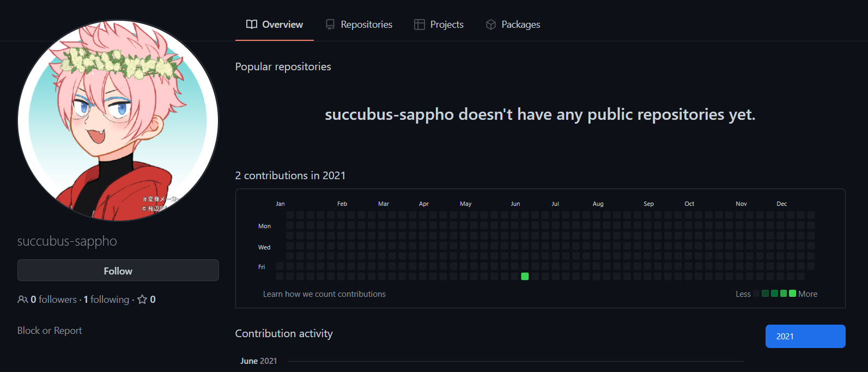
Task: Follow succubus-sappho
Action: [x=118, y=270]
